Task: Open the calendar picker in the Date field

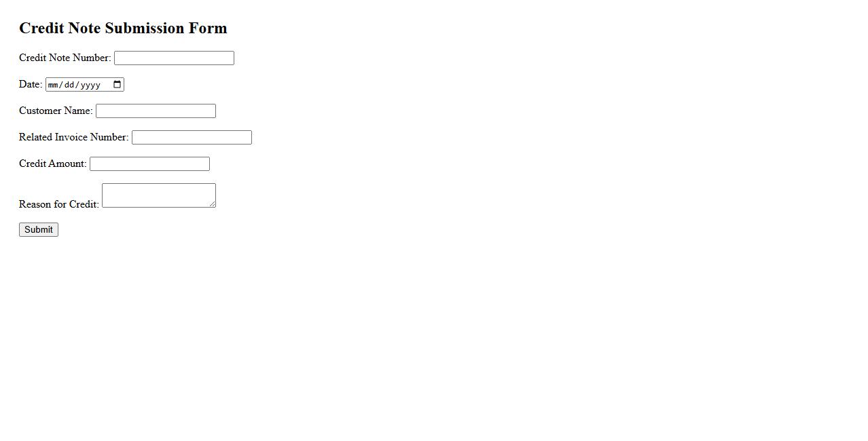Action: pos(117,85)
